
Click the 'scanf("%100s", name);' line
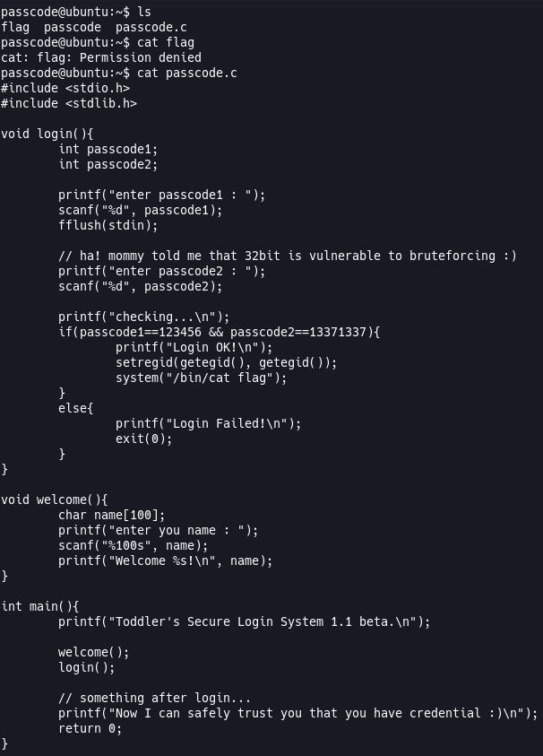pos(134,546)
